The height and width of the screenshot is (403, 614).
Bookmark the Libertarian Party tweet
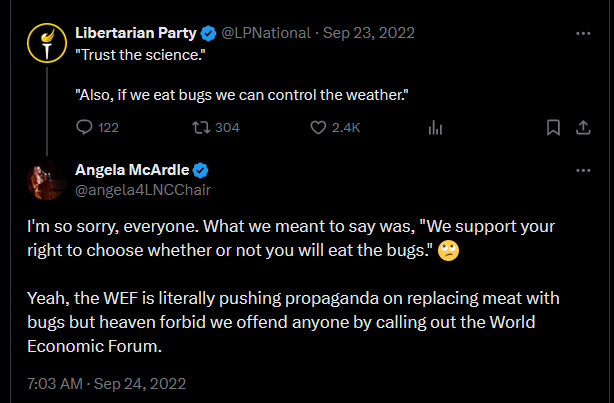pyautogui.click(x=553, y=128)
